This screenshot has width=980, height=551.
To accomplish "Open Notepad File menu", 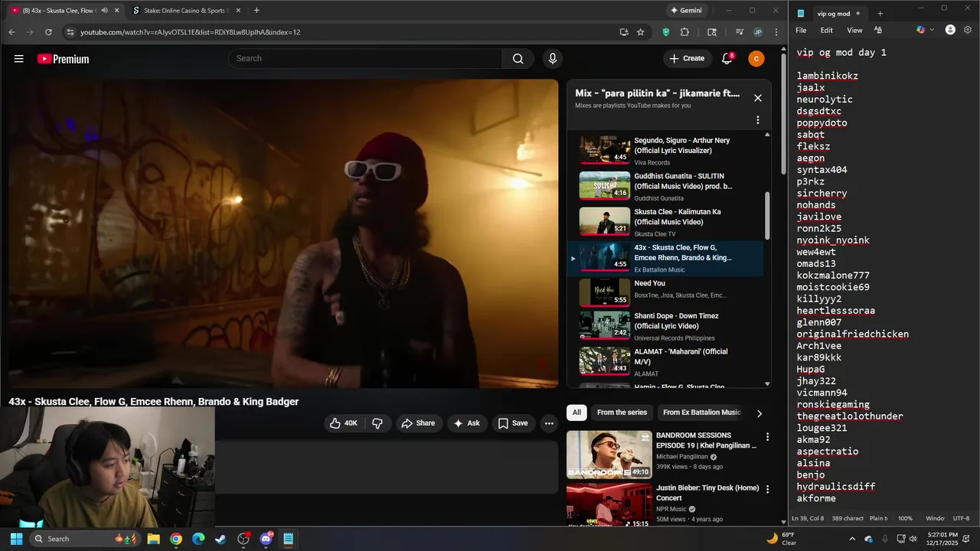I will pos(801,30).
